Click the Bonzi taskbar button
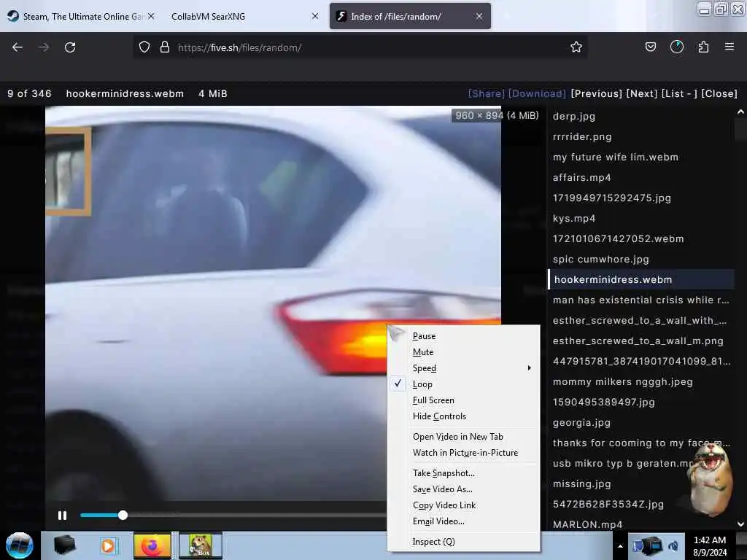 point(200,545)
